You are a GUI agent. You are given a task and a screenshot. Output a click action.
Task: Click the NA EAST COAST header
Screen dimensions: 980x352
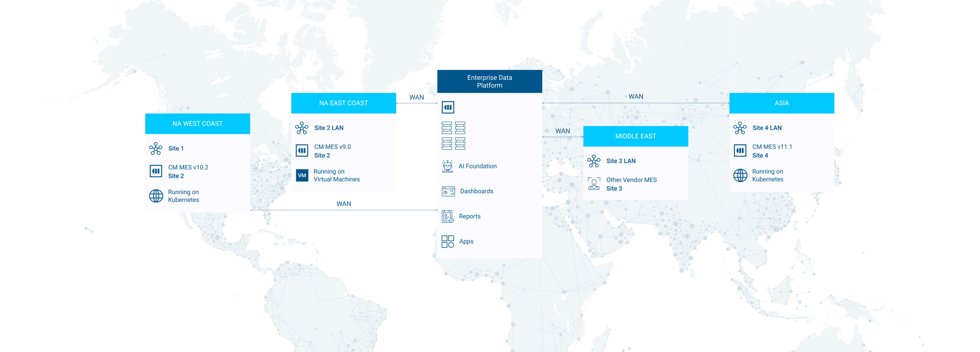343,103
